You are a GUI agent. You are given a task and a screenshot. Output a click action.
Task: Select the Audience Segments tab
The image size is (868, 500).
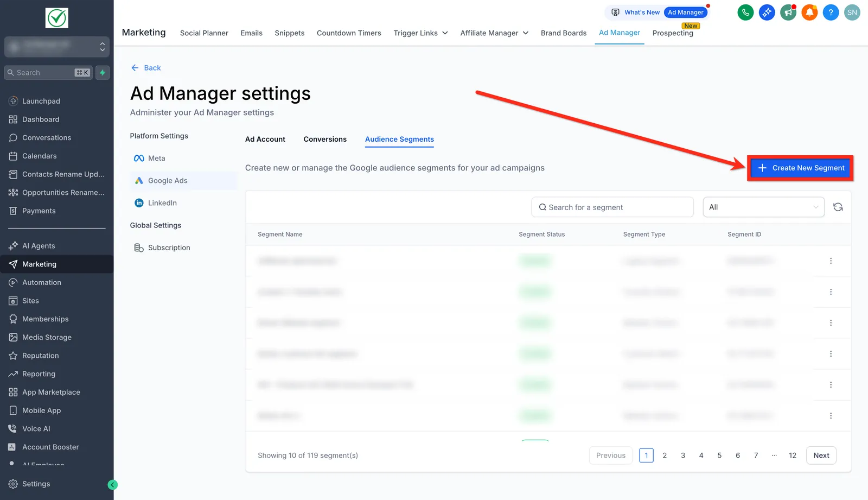click(399, 140)
